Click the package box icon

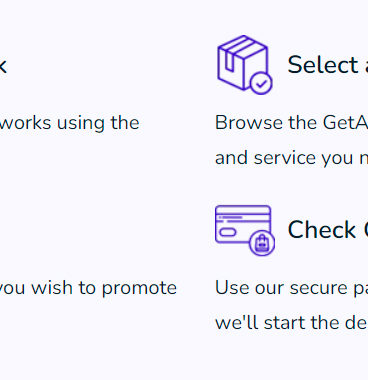click(x=245, y=65)
